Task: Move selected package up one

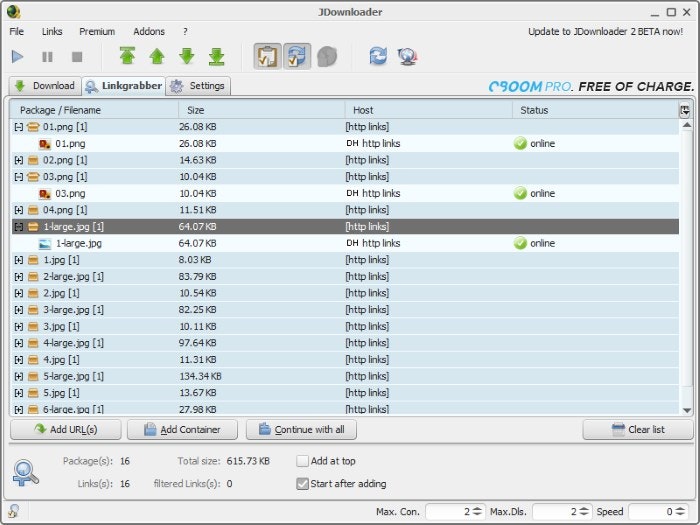Action: (157, 56)
